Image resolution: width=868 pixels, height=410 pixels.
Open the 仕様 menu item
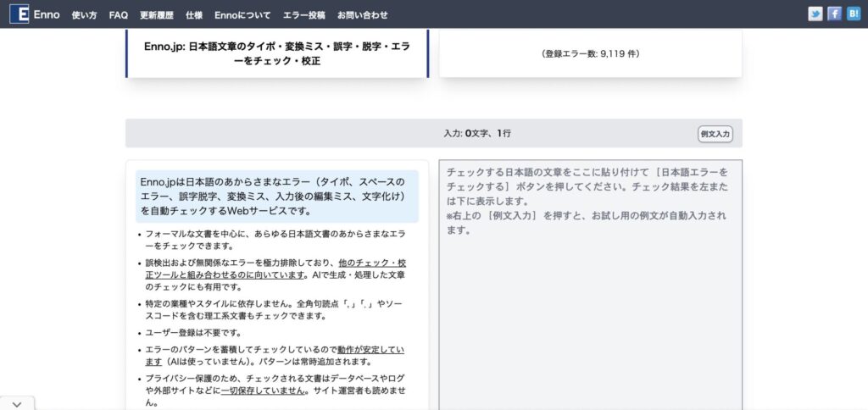(x=194, y=15)
